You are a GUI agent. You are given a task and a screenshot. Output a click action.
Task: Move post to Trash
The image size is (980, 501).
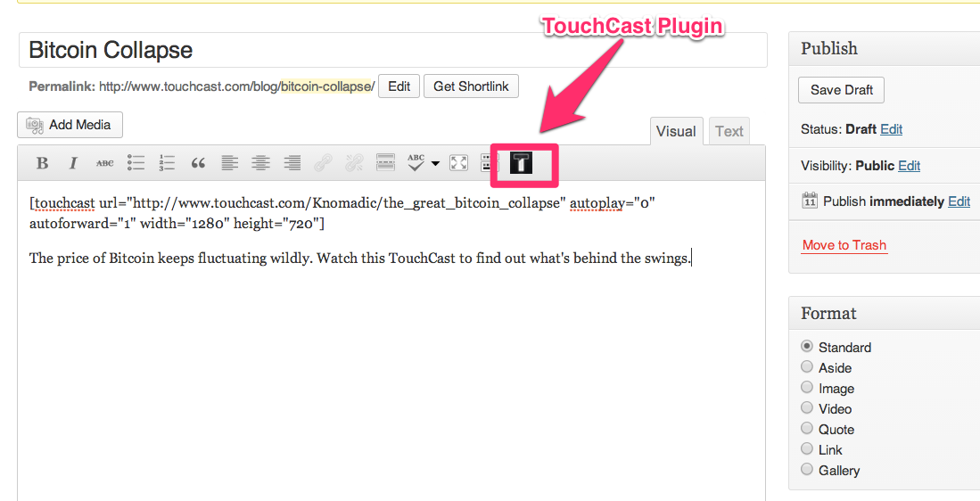[x=844, y=245]
